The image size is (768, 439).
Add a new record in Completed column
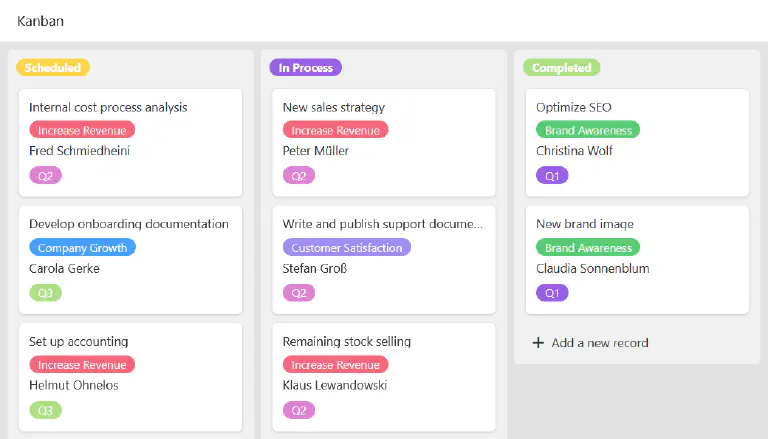(x=599, y=343)
